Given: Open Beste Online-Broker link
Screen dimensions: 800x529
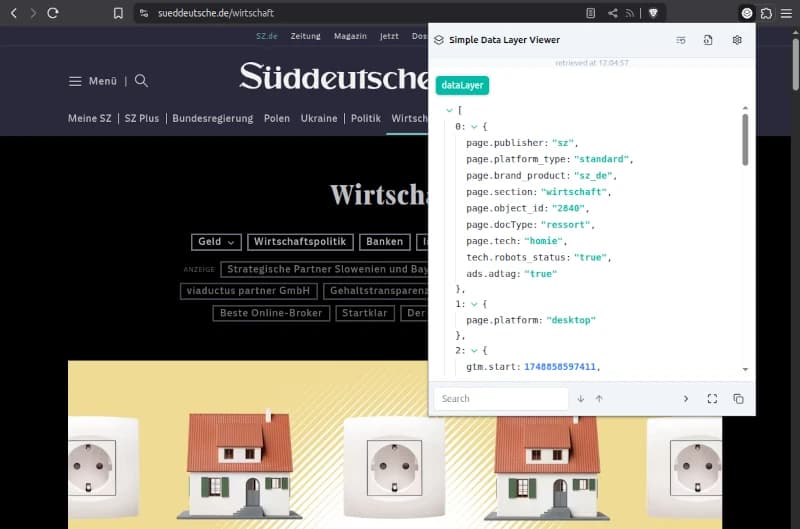Looking at the screenshot, I should 271,313.
